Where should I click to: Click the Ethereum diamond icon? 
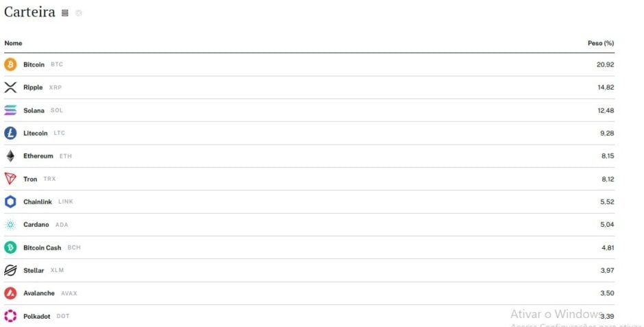[10, 156]
